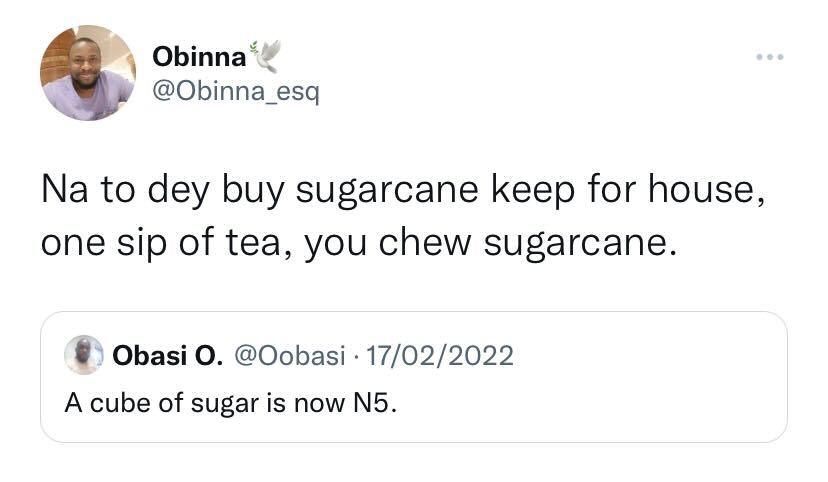Click the dove emoji beside Obinna's name
Screen dimensions: 828x482
264,56
